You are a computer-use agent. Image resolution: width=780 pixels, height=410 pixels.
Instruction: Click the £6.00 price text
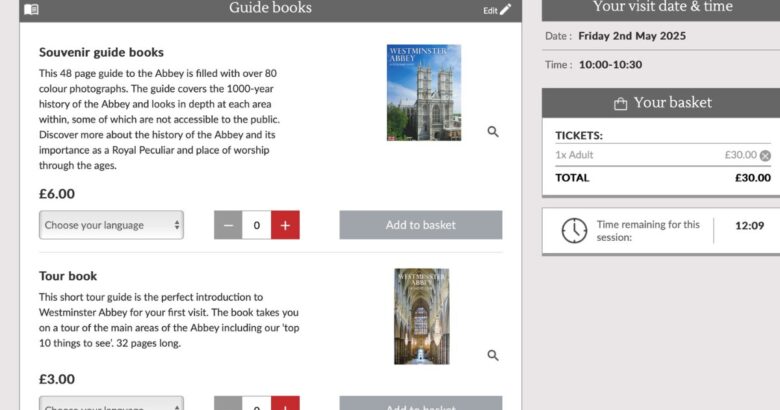coord(57,194)
